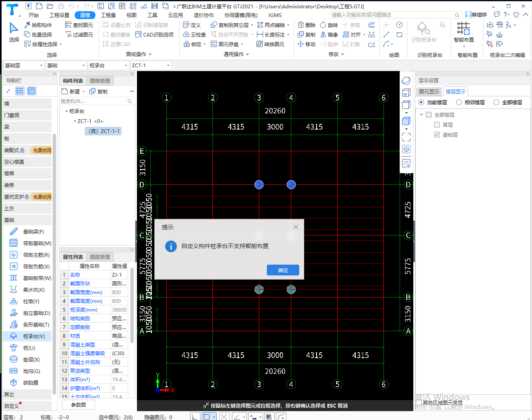
Task: Check the 首层 floor checkbox
Action: tap(437, 125)
